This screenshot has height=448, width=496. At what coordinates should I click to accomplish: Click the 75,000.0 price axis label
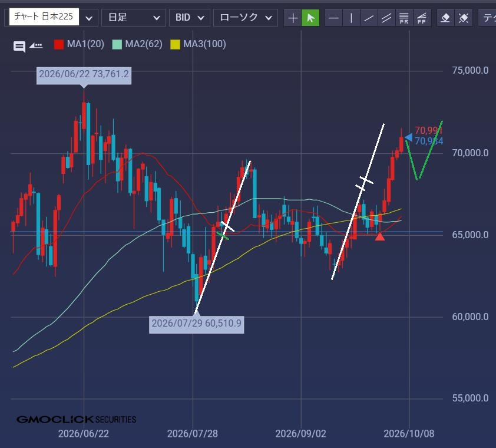[470, 71]
